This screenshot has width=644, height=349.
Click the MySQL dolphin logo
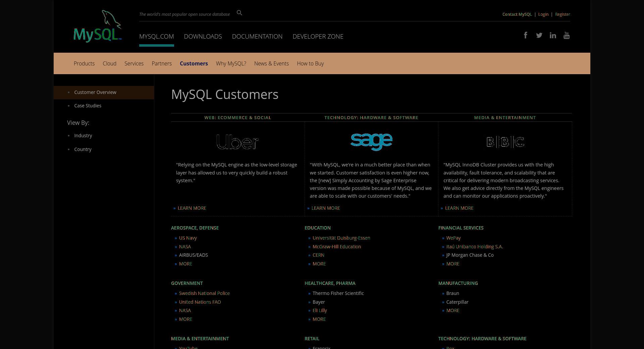click(97, 26)
